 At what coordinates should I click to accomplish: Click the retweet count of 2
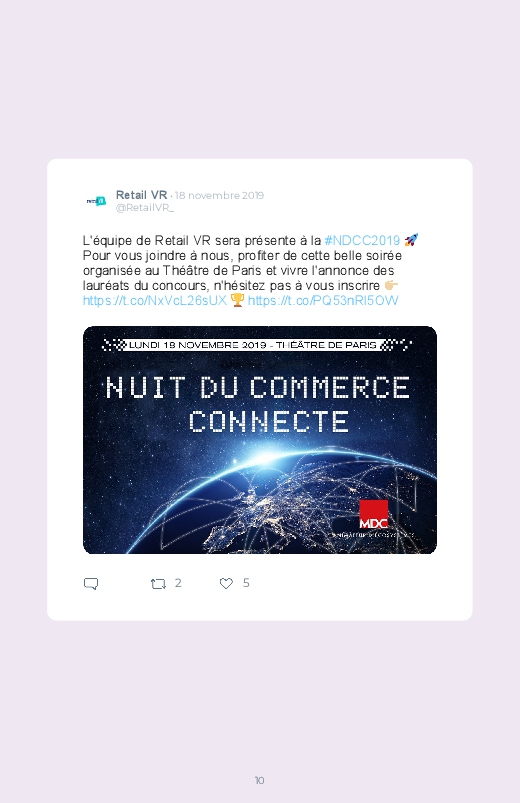point(178,583)
